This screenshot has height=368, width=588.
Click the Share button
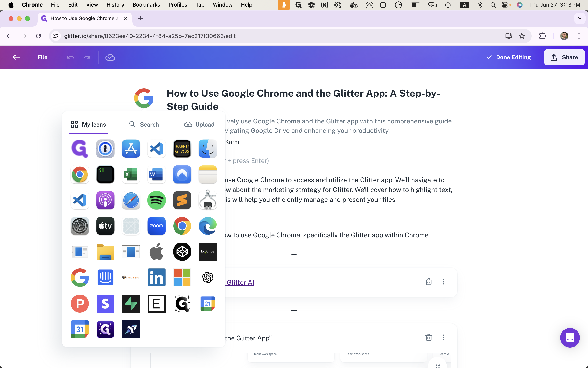564,57
